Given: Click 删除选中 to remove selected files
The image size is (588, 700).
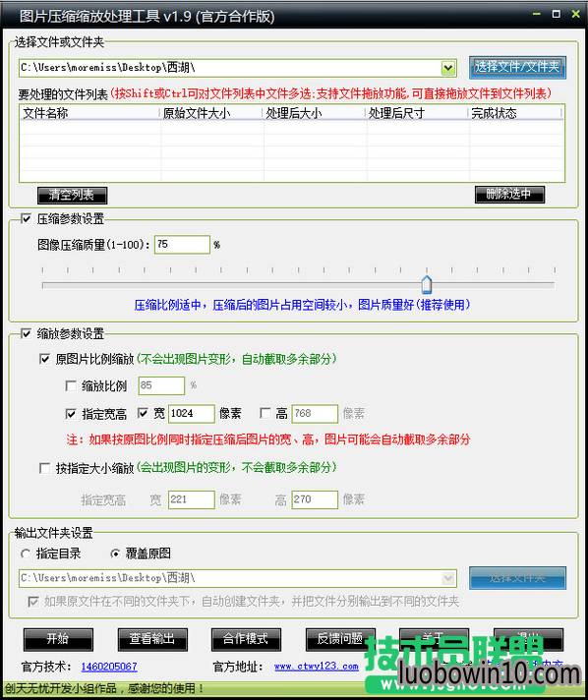Looking at the screenshot, I should coord(509,195).
